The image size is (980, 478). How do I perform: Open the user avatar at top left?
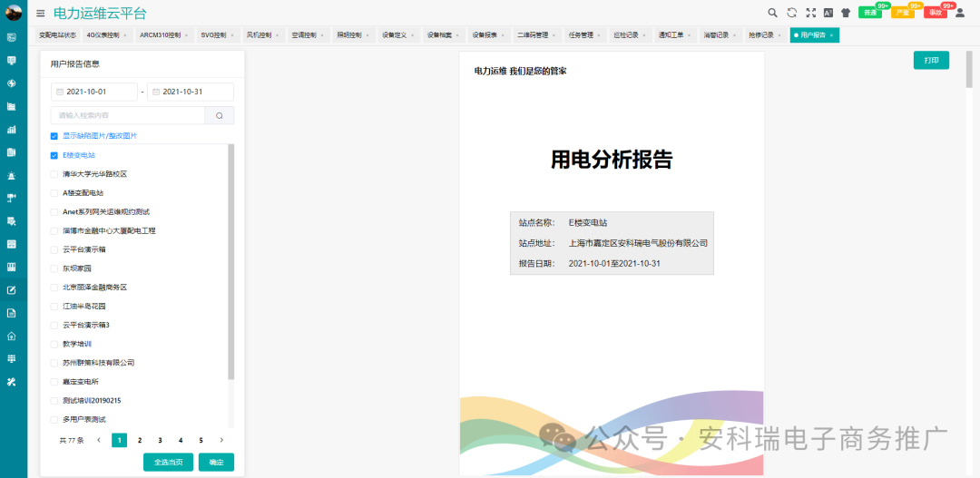13,12
